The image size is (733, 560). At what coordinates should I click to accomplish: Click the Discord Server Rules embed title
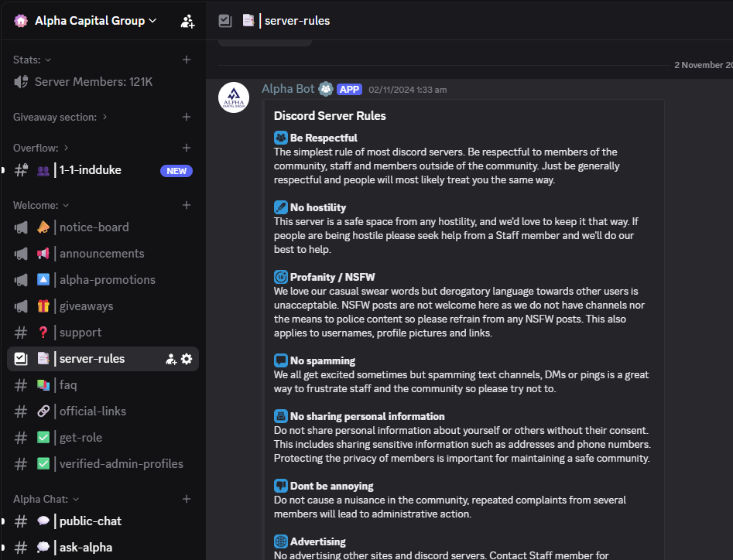(330, 116)
